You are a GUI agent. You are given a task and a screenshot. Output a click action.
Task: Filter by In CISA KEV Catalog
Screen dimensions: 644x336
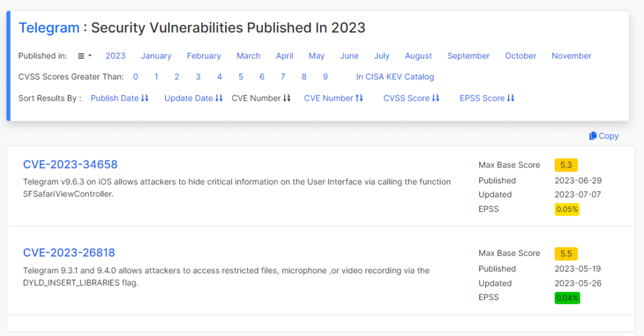click(x=395, y=77)
